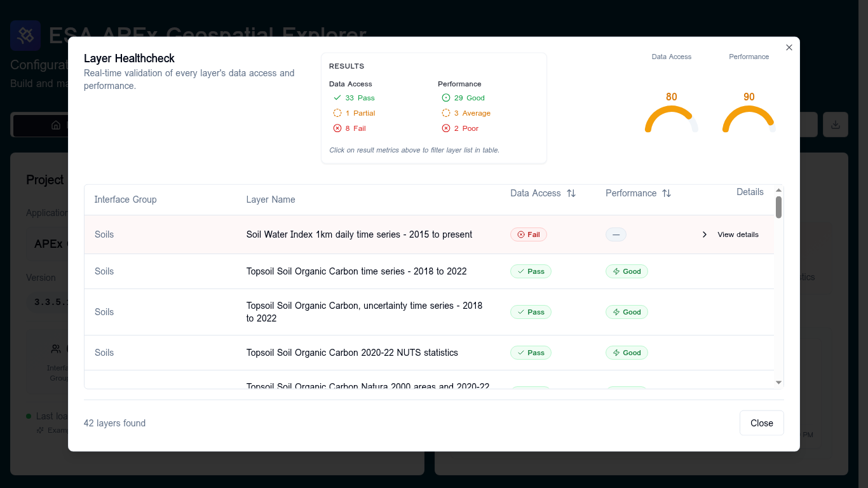The width and height of the screenshot is (868, 488).
Task: Filter layers by 33 Pass data access
Action: (354, 98)
